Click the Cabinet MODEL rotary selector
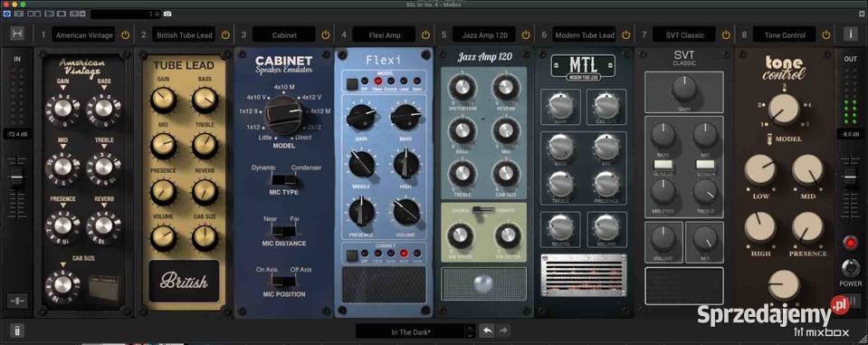This screenshot has width=868, height=345. pos(283,116)
